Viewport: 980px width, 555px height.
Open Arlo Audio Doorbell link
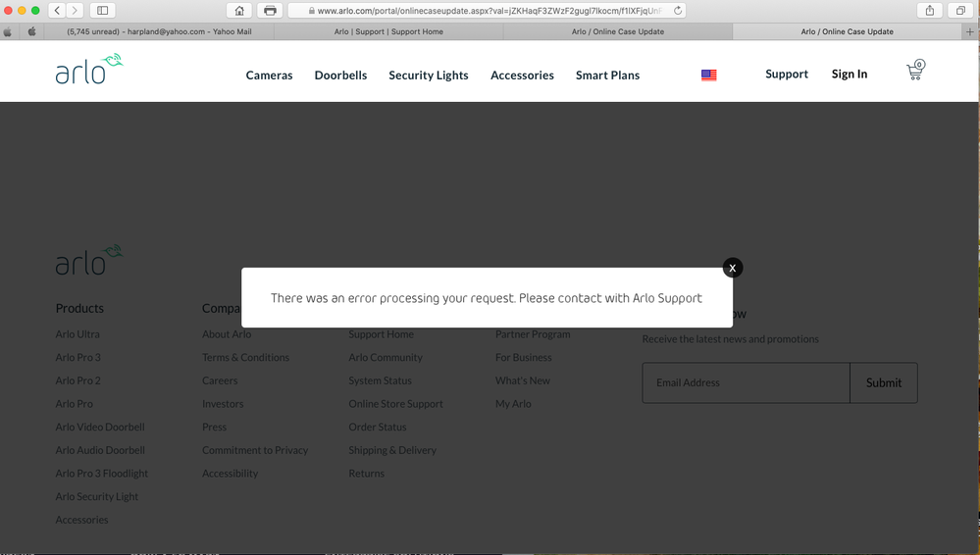coord(100,449)
